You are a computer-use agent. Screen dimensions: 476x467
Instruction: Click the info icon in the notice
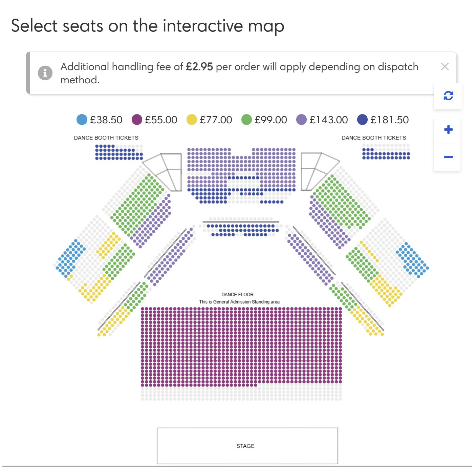tap(45, 73)
